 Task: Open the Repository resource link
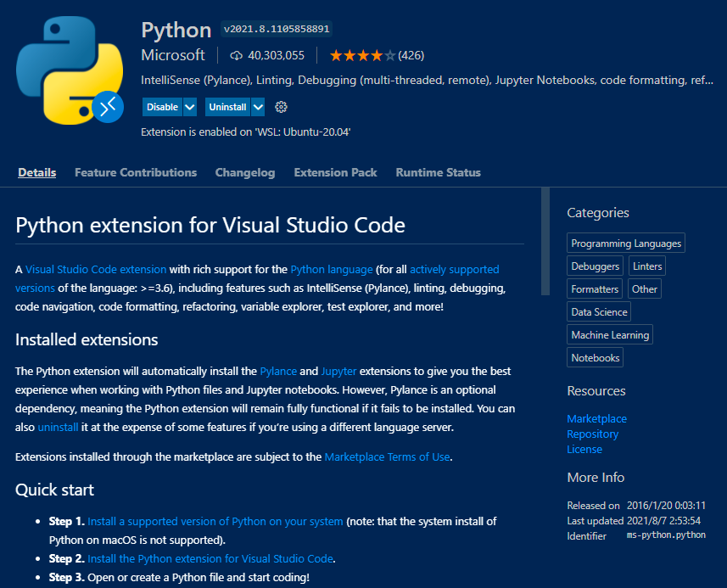[x=592, y=434]
